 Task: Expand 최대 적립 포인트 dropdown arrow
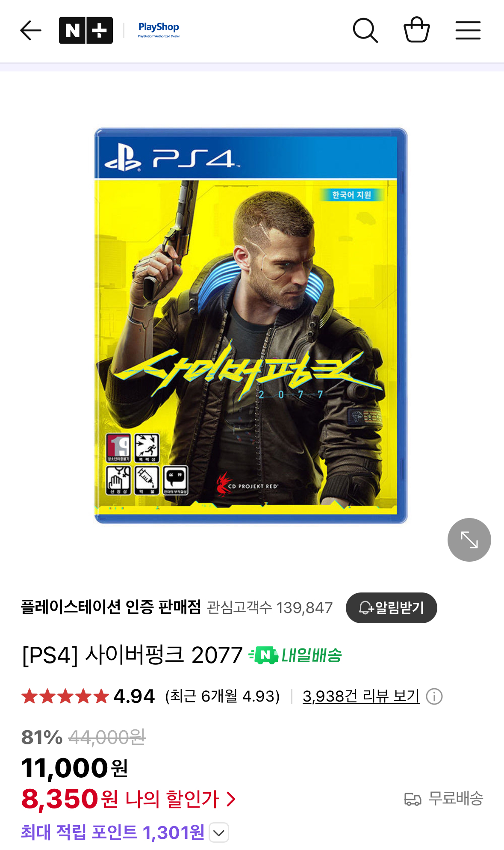[219, 832]
